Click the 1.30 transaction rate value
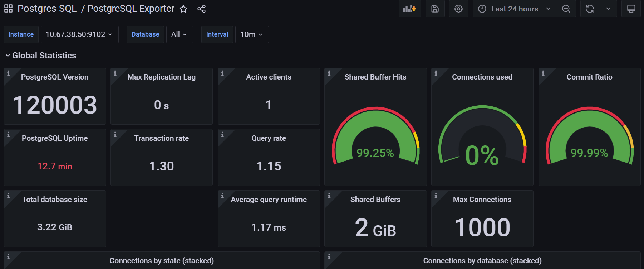The image size is (644, 269). (162, 166)
